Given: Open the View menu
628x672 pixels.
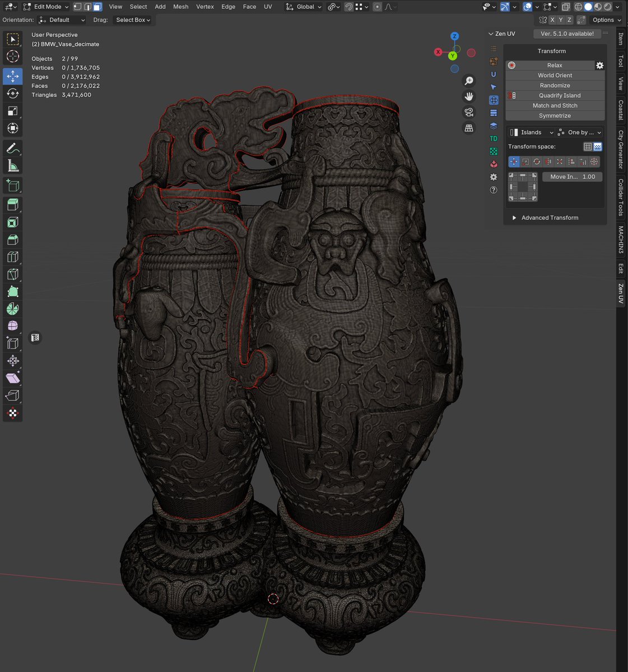Looking at the screenshot, I should (115, 7).
